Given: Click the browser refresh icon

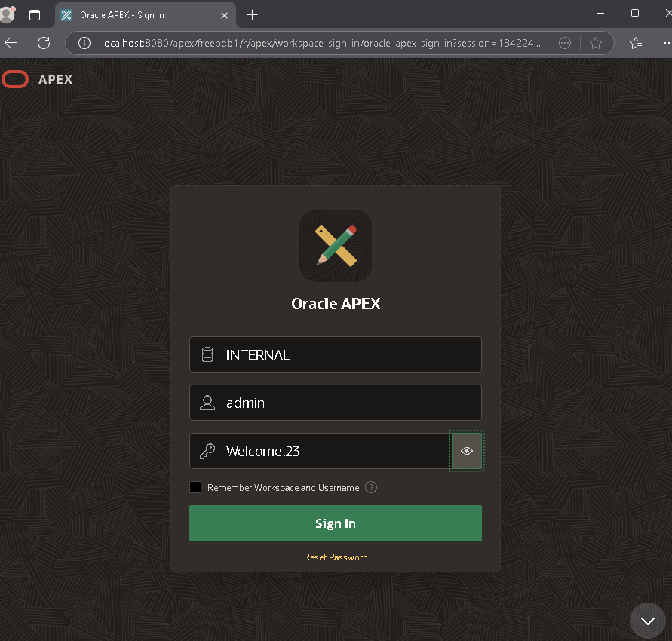Looking at the screenshot, I should click(44, 43).
